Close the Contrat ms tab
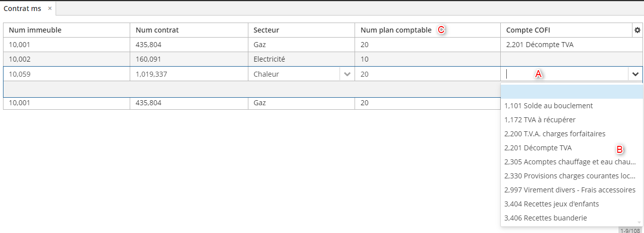 (x=50, y=9)
